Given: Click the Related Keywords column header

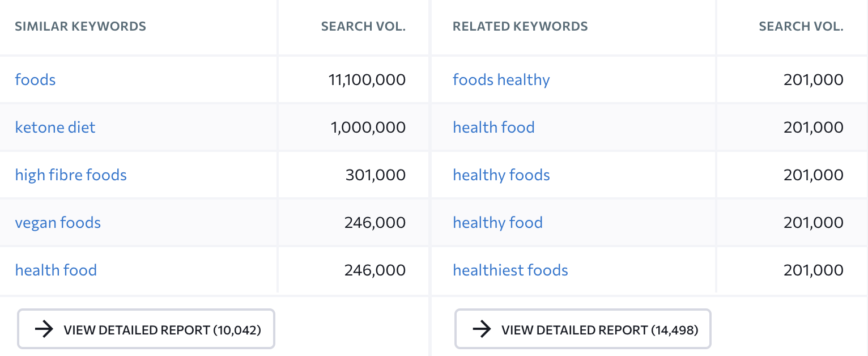Looking at the screenshot, I should 520,26.
